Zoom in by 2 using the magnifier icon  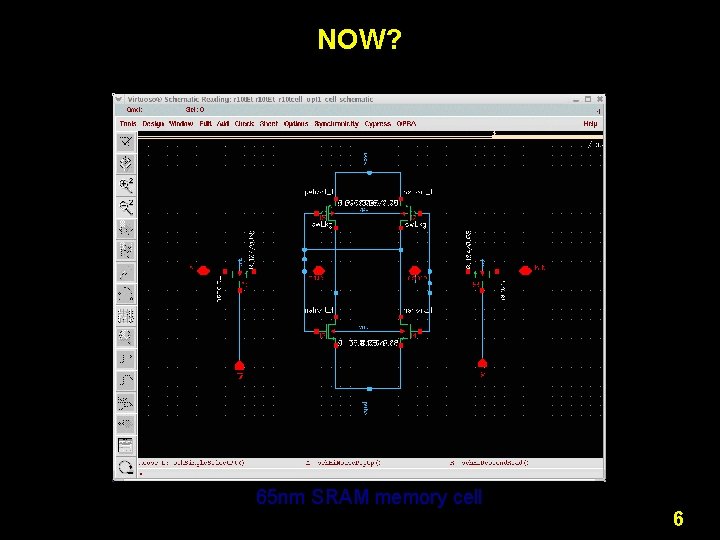pos(125,185)
